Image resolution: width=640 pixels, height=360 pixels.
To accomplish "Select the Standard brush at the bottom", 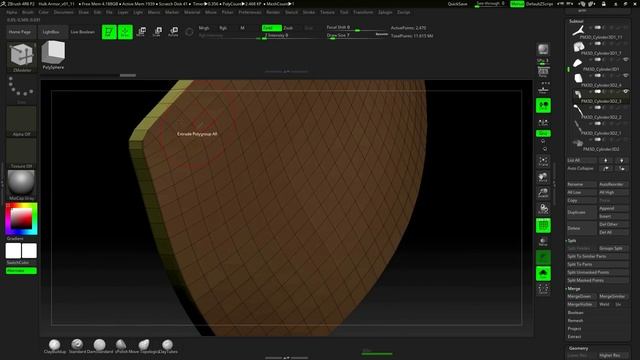I will [77, 346].
